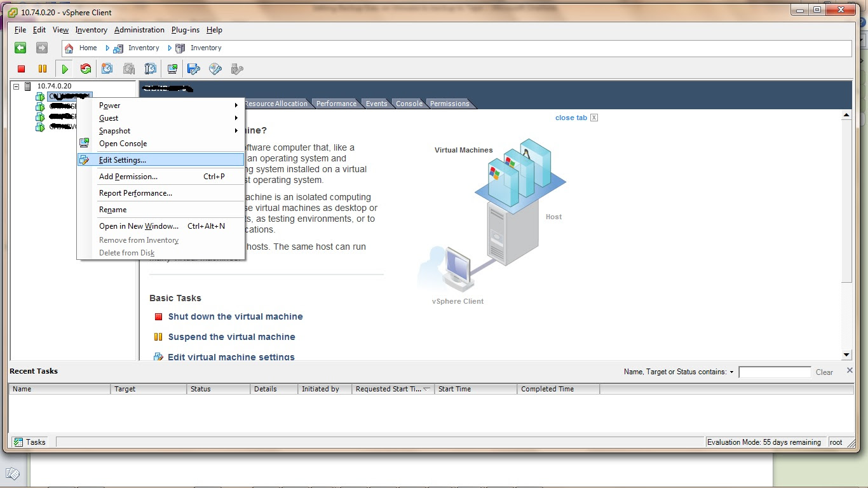This screenshot has width=868, height=488.
Task: Open the Snapshot Manager toolbar icon
Action: pos(151,69)
